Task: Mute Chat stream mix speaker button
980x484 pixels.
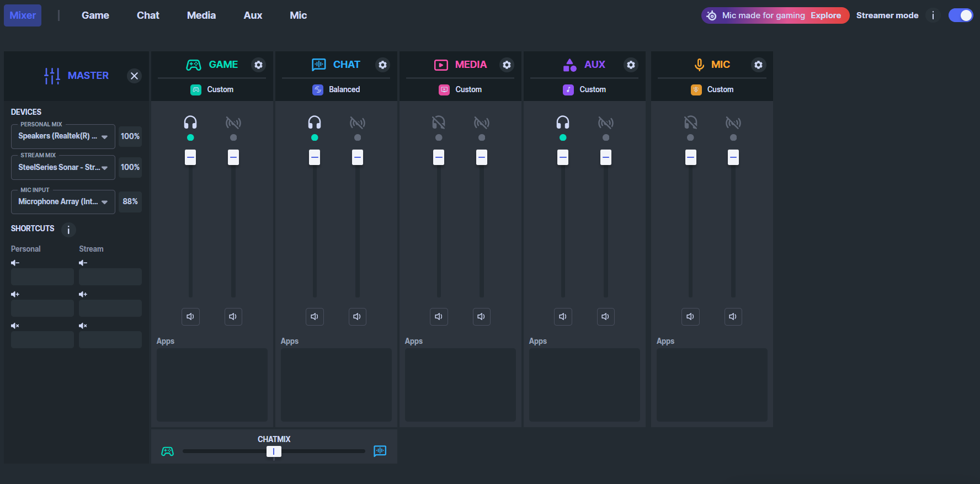Action: click(x=358, y=316)
